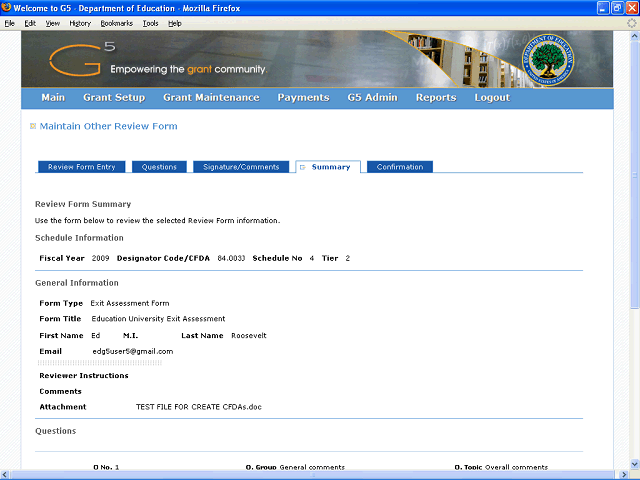640x480 pixels.
Task: Click fiscal year value '2009'
Action: pyautogui.click(x=100, y=258)
